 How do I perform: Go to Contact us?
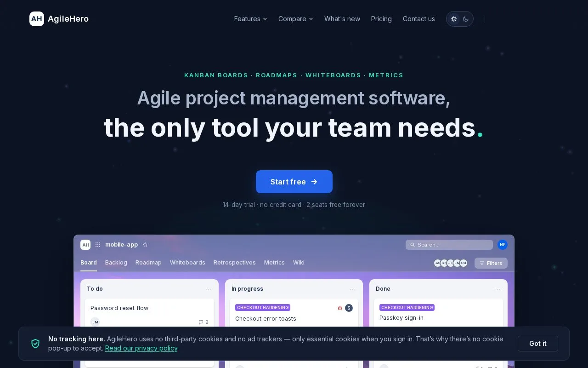pyautogui.click(x=418, y=19)
